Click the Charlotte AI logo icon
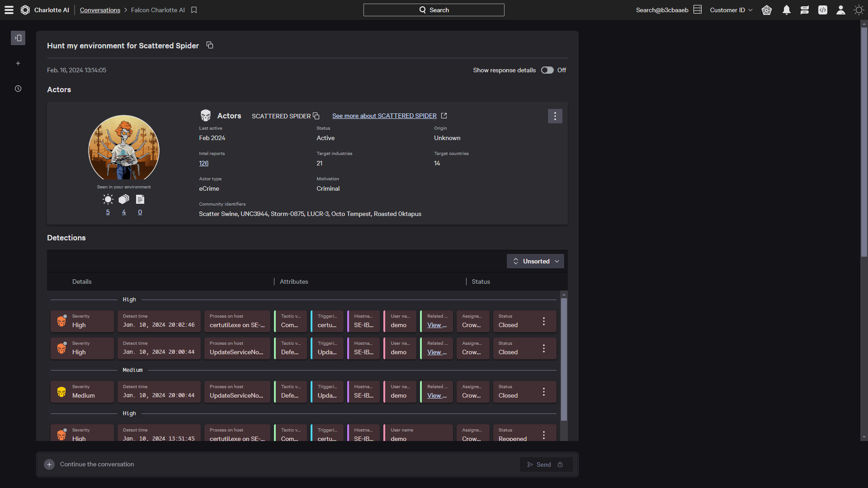This screenshot has height=488, width=868. 25,10
